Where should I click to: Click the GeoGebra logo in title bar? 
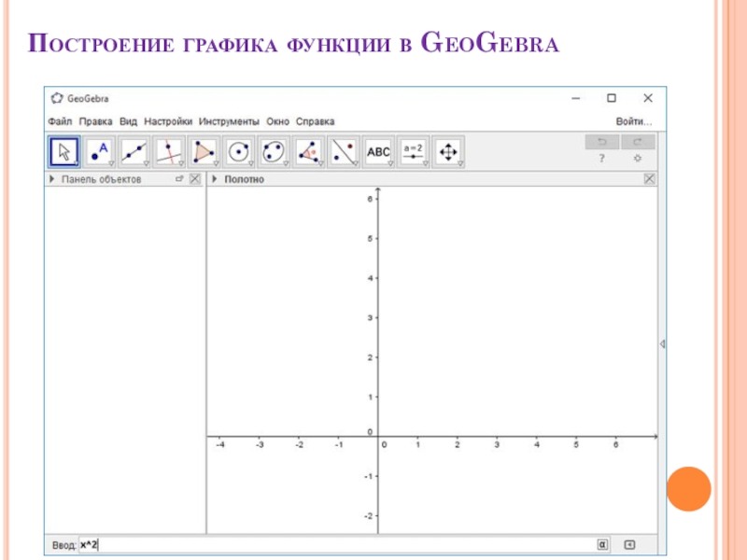(57, 98)
